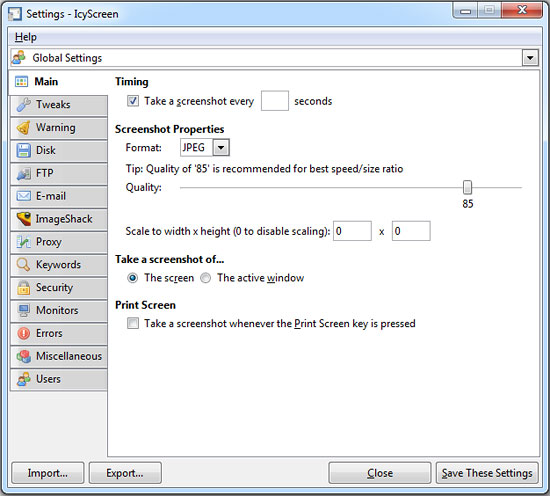Select 'The screen' radio button

[133, 278]
